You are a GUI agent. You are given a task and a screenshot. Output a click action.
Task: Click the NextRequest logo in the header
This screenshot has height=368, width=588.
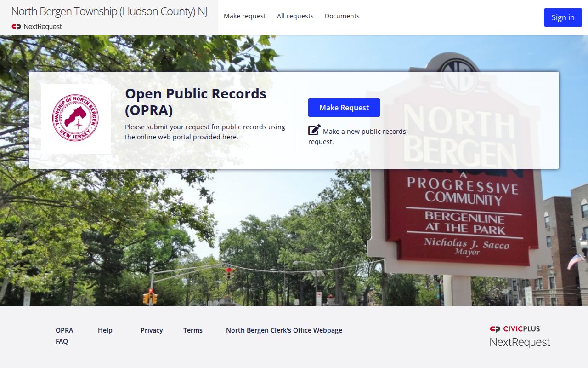click(x=37, y=27)
